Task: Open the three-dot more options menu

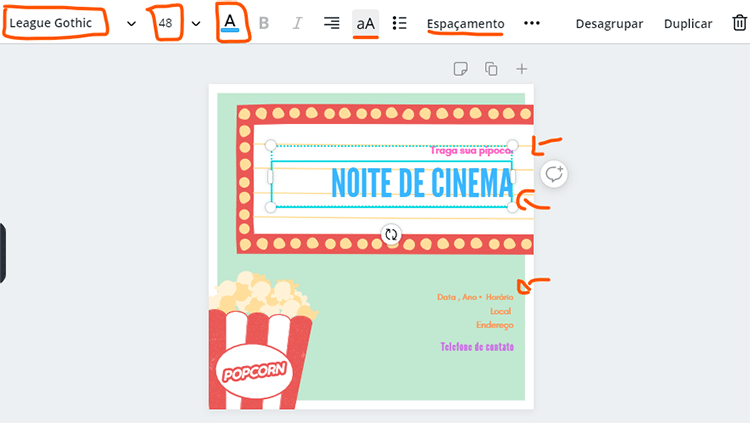Action: [x=532, y=23]
